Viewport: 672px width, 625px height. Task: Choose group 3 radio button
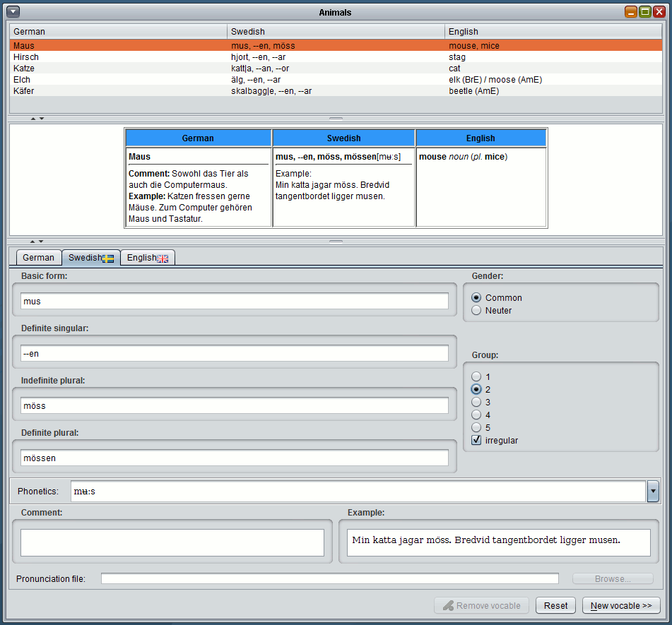coord(476,402)
